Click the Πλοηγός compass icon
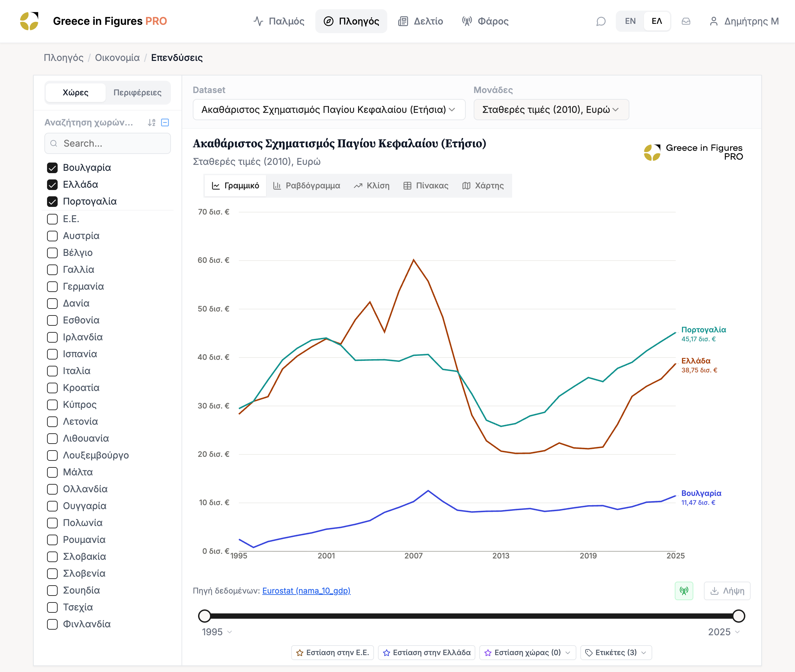 (329, 21)
